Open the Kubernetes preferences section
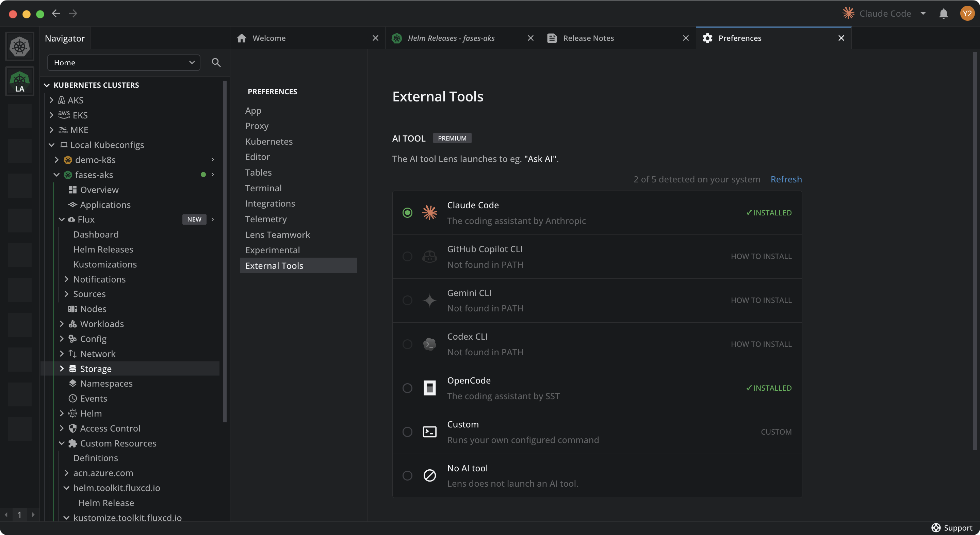The height and width of the screenshot is (535, 980). point(269,141)
